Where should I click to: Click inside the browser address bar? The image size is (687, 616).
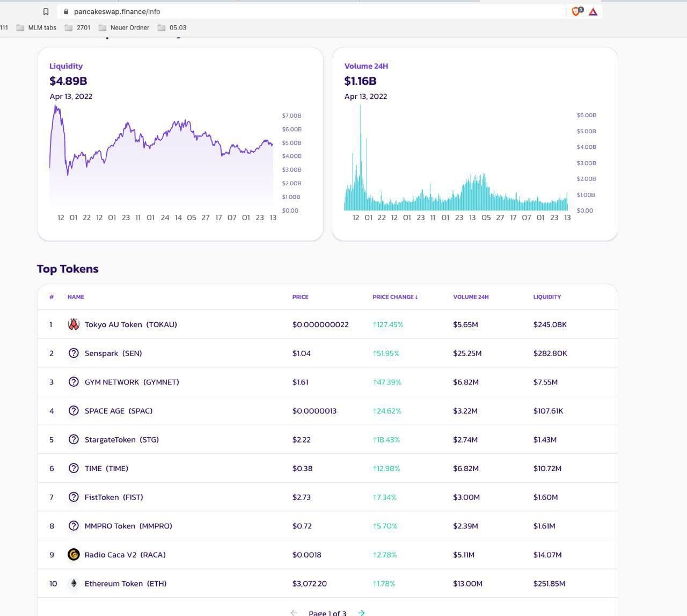point(215,11)
